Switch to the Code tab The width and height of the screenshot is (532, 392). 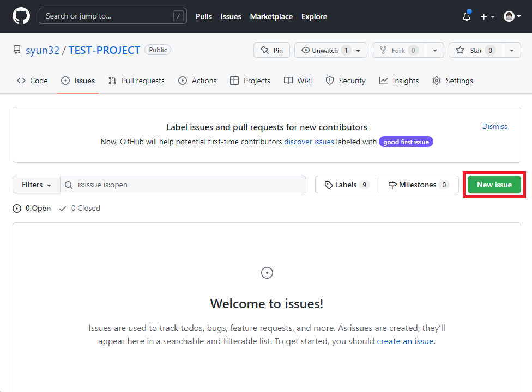coord(32,81)
